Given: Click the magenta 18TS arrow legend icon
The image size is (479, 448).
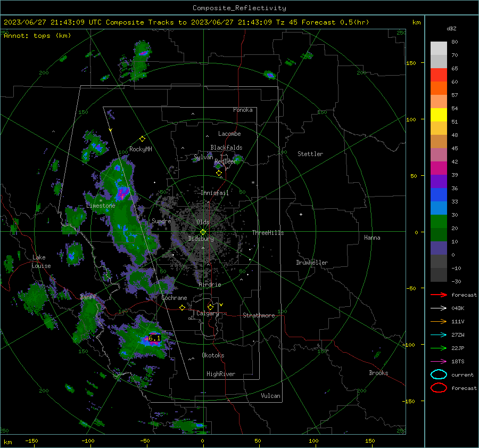Looking at the screenshot, I should tap(439, 362).
